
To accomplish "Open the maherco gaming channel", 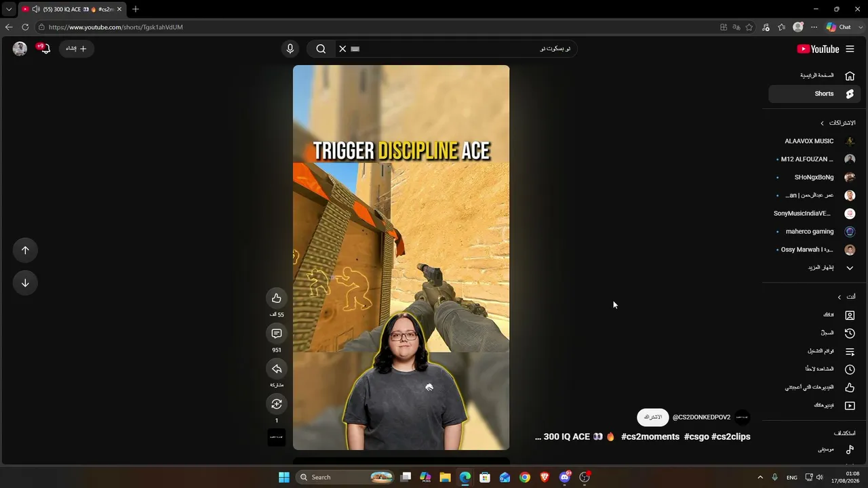I will pos(815,231).
